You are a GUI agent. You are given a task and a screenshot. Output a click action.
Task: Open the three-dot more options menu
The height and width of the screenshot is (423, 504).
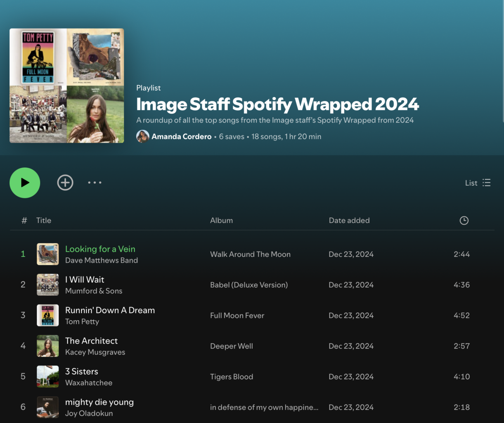(x=95, y=182)
